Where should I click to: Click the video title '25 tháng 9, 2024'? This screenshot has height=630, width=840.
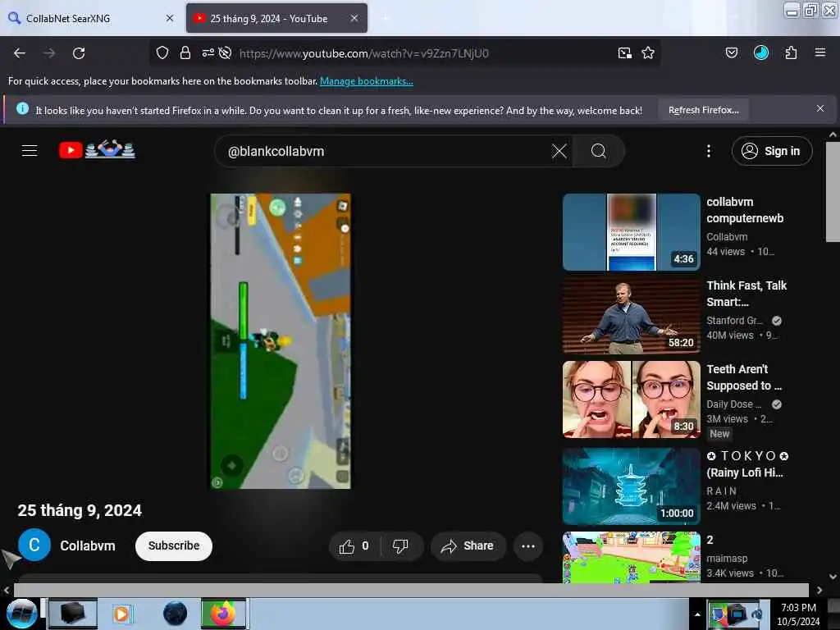[80, 510]
